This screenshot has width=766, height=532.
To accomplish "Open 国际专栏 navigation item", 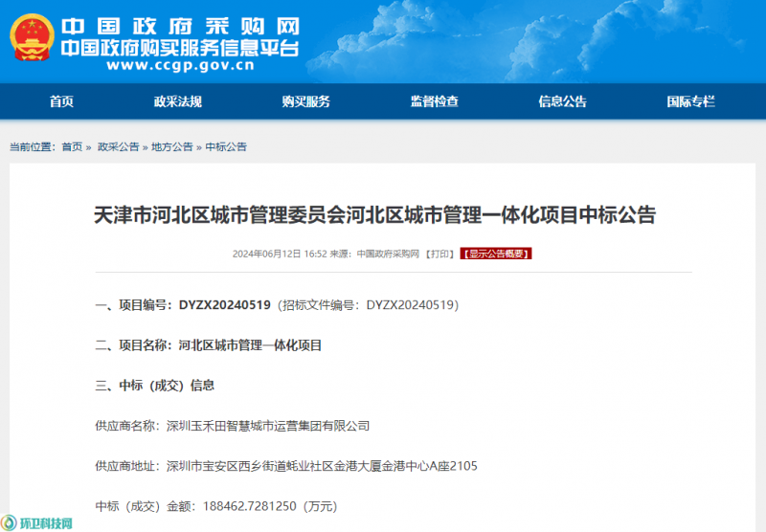I will tap(690, 101).
